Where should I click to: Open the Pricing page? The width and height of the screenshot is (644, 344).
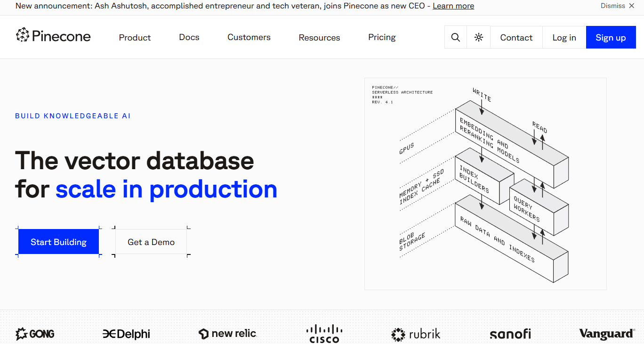[x=382, y=37]
